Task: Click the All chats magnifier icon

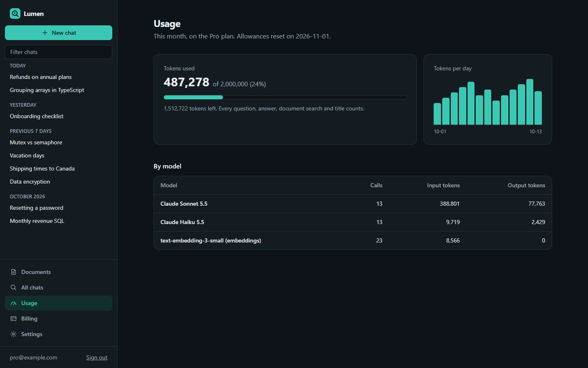Action: pyautogui.click(x=13, y=287)
